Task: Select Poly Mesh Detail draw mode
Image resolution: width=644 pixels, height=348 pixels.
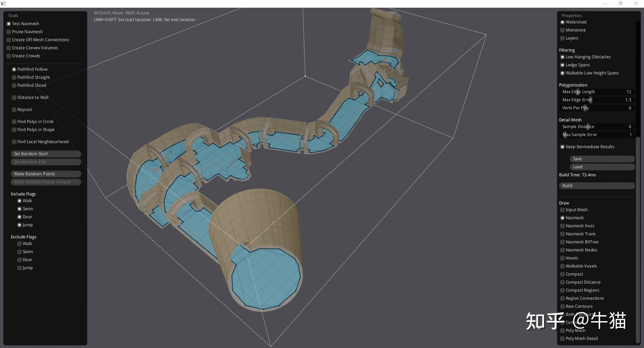Action: click(563, 339)
